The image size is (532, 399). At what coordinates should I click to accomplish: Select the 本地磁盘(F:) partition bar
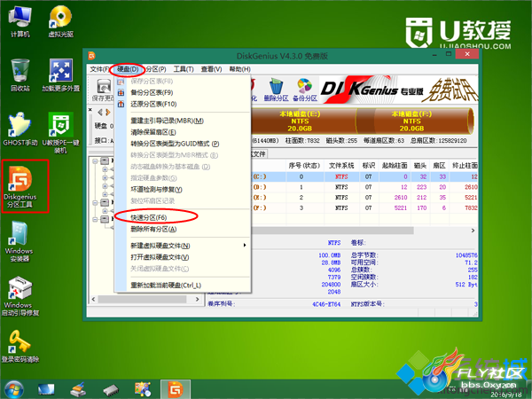pyautogui.click(x=414, y=121)
